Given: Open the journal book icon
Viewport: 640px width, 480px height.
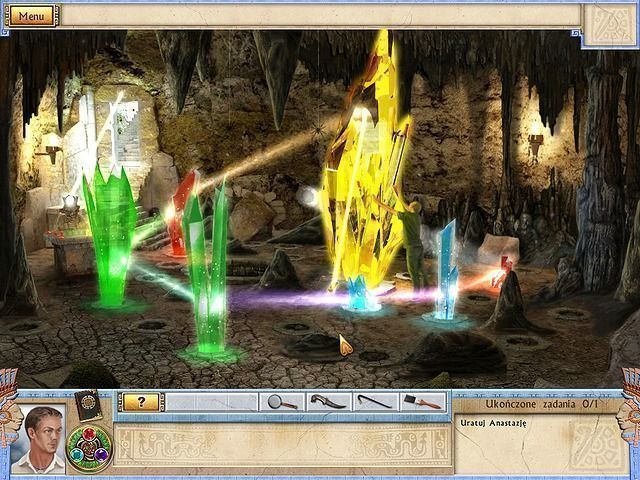Looking at the screenshot, I should [x=88, y=405].
